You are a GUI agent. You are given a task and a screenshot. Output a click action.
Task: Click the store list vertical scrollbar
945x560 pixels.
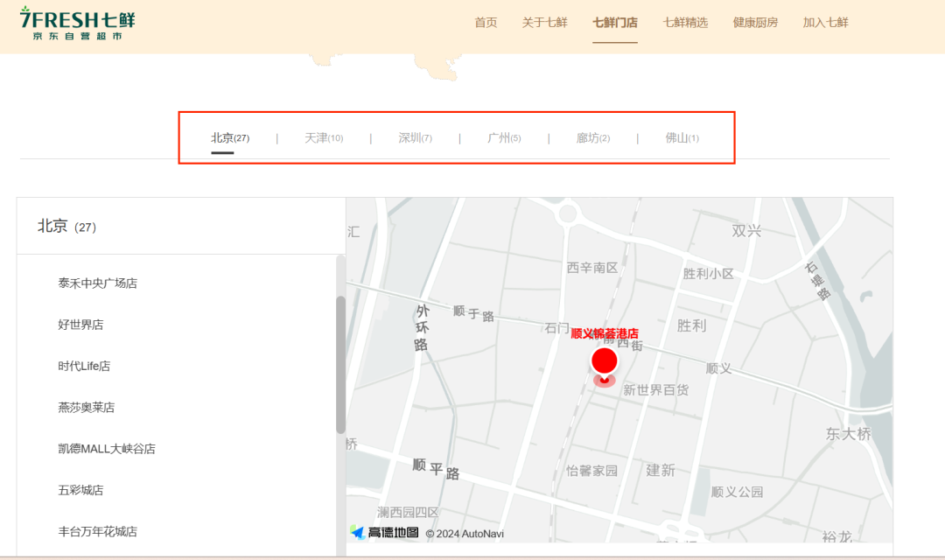pos(340,363)
